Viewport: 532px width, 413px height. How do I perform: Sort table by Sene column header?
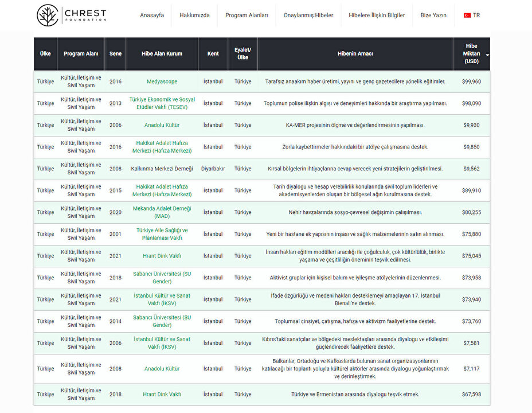click(115, 54)
